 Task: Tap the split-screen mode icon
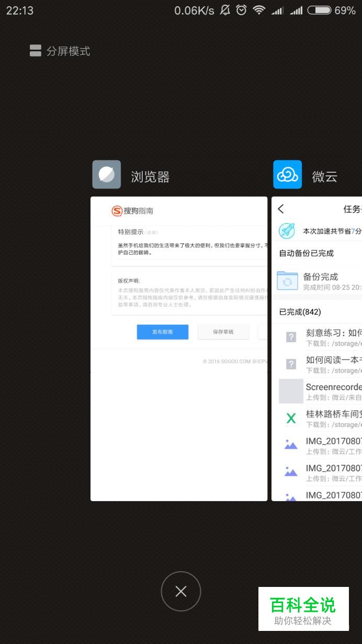pyautogui.click(x=36, y=51)
